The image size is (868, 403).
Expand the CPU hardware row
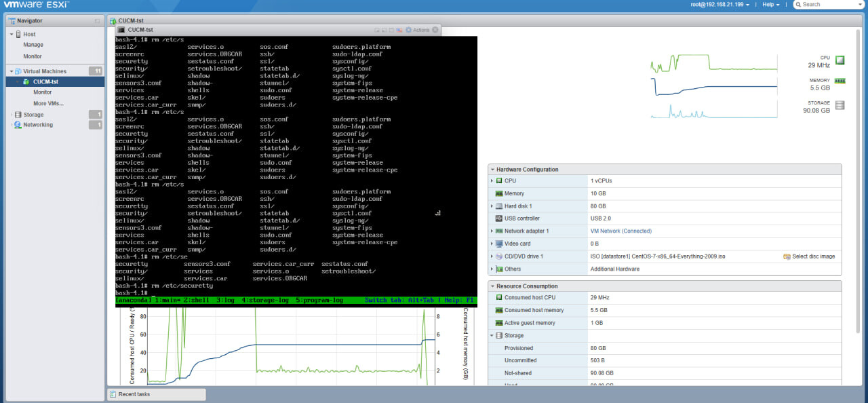[x=492, y=181]
